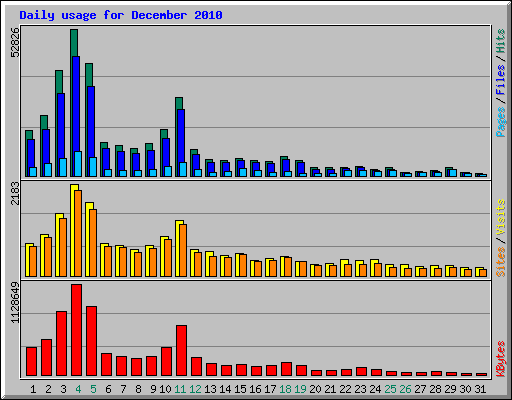
Task: Click day label 9 on the x-axis
Action: pos(153,389)
